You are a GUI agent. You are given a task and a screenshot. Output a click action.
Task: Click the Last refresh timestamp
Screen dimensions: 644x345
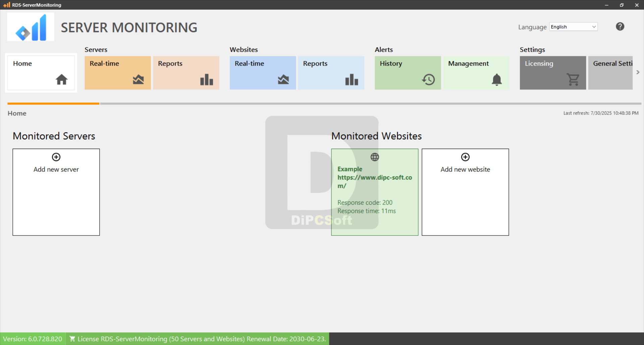point(601,113)
